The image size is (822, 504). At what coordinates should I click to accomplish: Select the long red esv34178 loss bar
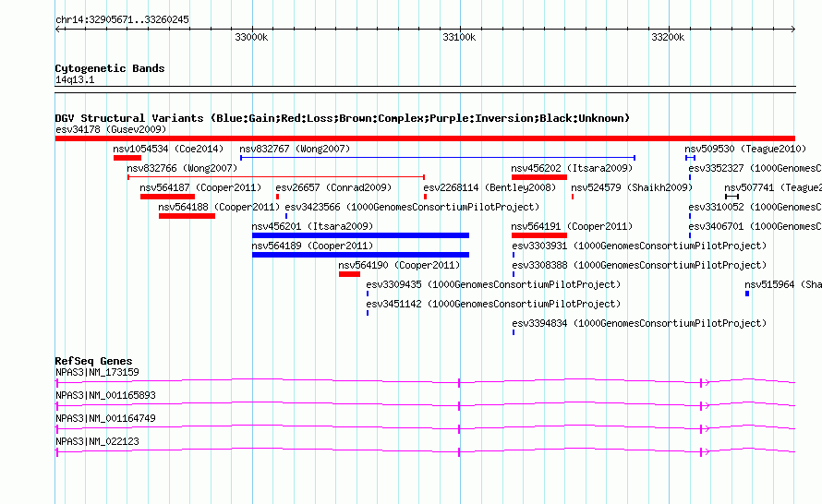tap(425, 138)
